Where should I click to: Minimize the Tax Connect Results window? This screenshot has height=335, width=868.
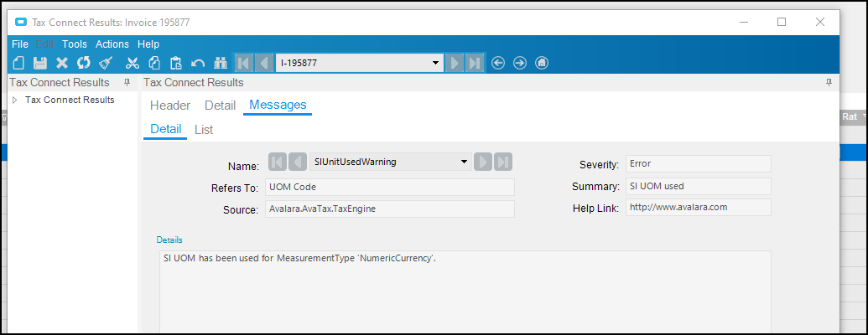pos(746,22)
